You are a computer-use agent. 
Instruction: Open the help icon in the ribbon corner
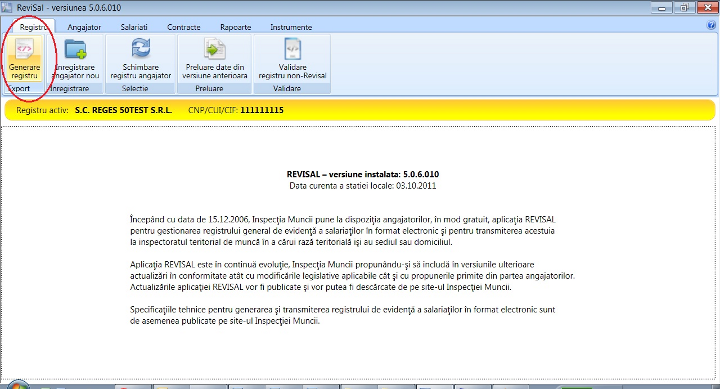(711, 26)
